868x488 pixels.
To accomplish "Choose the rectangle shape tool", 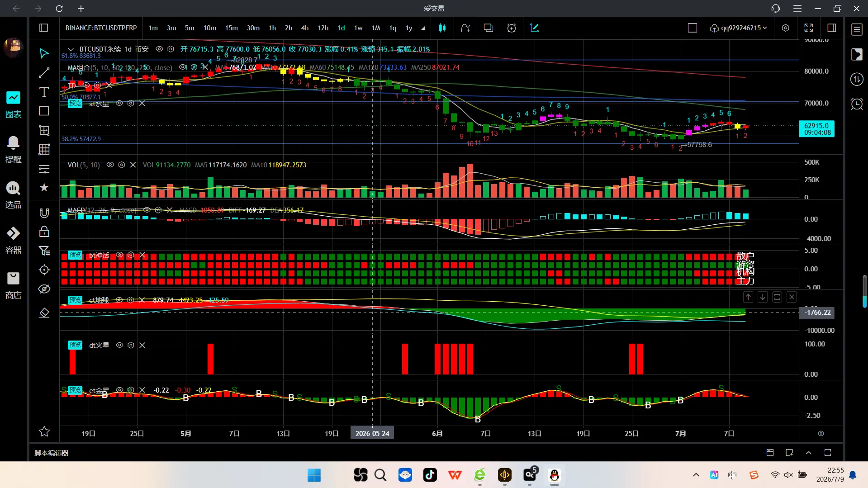I will (44, 111).
